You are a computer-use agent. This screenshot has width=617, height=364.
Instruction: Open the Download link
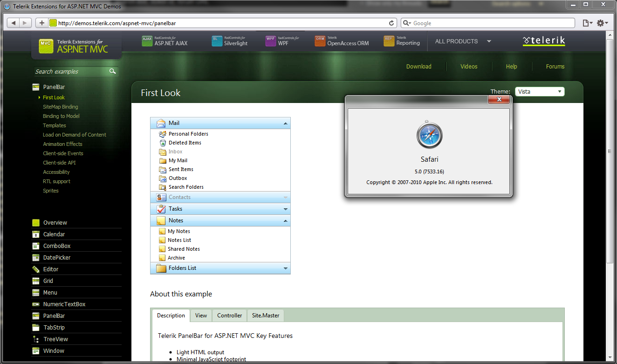419,67
